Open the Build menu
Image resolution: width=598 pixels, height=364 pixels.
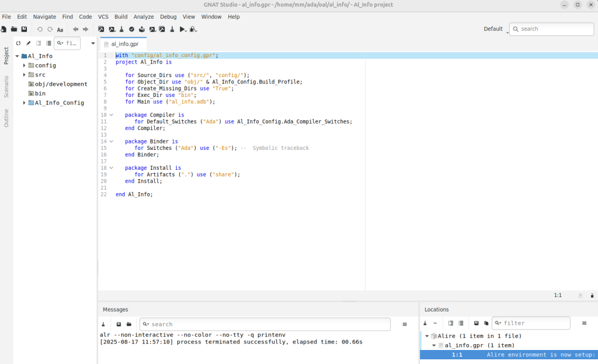point(121,17)
